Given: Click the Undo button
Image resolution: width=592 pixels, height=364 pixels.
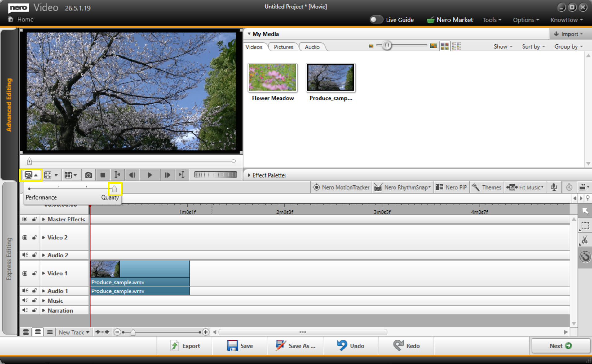Looking at the screenshot, I should pyautogui.click(x=351, y=346).
